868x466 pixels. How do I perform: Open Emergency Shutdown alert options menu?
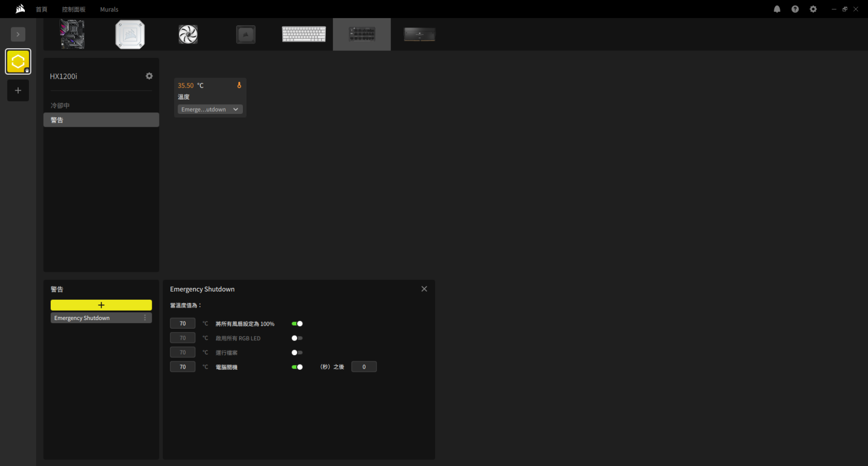[x=145, y=318]
